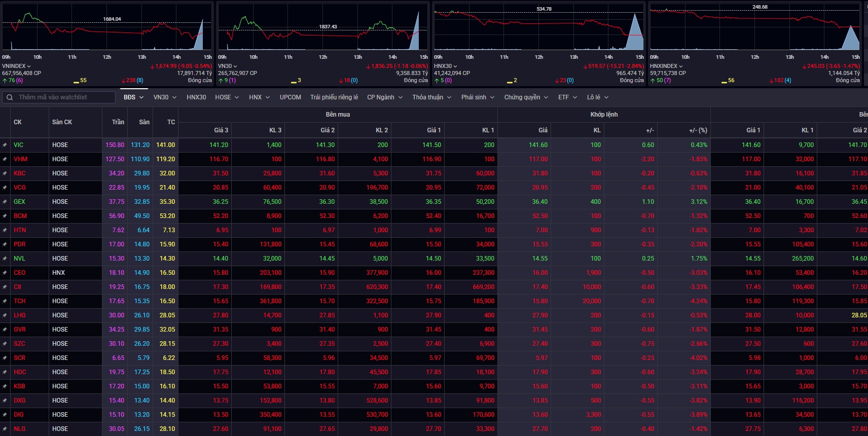868x436 pixels.
Task: Open the HNX30 board tab
Action: pyautogui.click(x=196, y=97)
